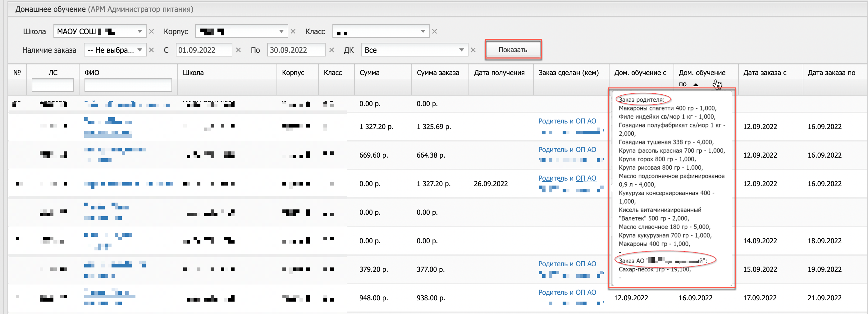Clear the start date 01.09.2022 X icon
This screenshot has height=314, width=868.
(239, 50)
